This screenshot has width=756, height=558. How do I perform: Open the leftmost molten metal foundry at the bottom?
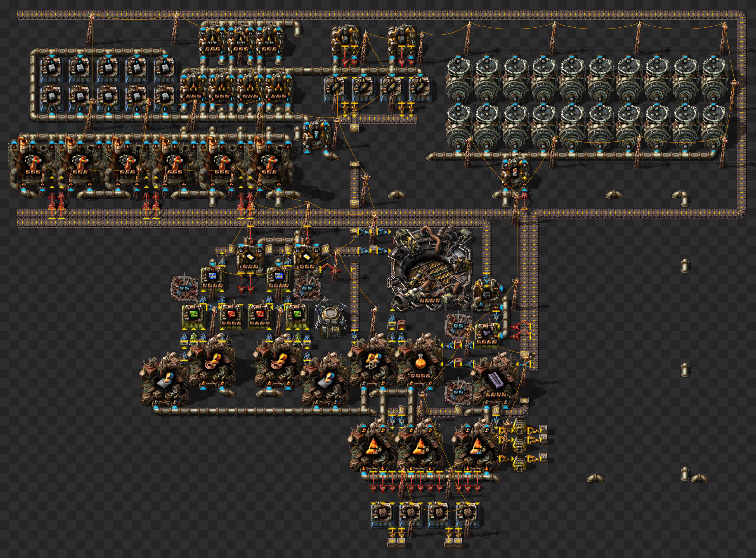(x=373, y=445)
